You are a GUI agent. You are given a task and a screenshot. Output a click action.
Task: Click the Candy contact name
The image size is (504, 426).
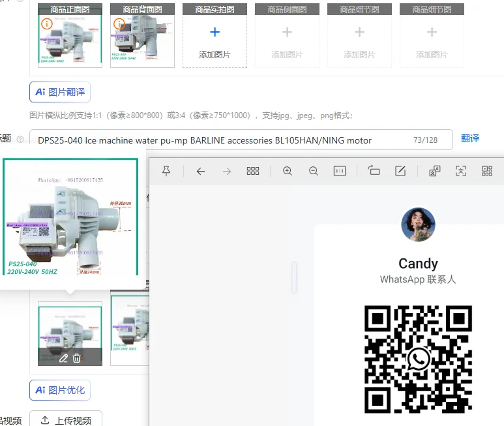coord(418,264)
